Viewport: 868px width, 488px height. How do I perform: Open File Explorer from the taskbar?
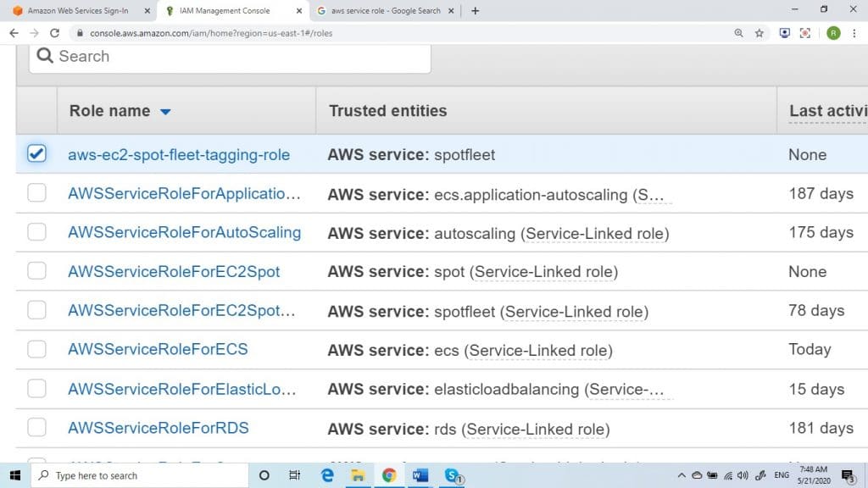pos(358,475)
